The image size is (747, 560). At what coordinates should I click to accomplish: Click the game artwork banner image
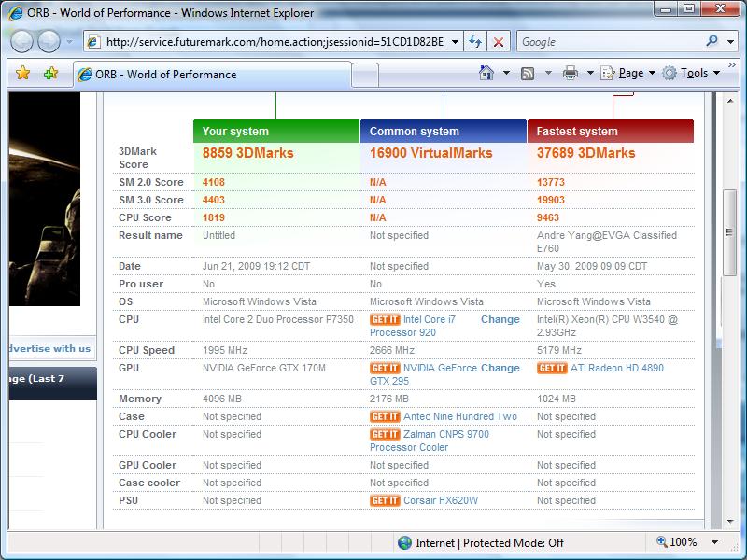pyautogui.click(x=44, y=199)
